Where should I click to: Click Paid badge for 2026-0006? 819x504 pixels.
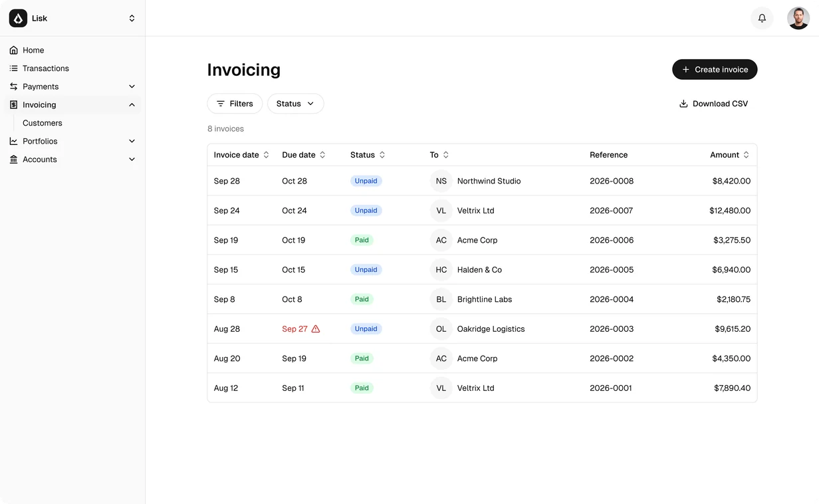pyautogui.click(x=362, y=240)
